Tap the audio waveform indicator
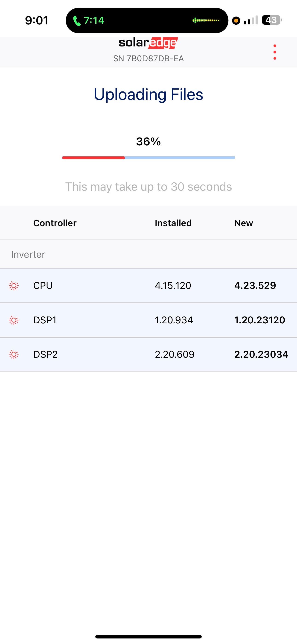Screen dimensions: 297x644 tap(206, 20)
